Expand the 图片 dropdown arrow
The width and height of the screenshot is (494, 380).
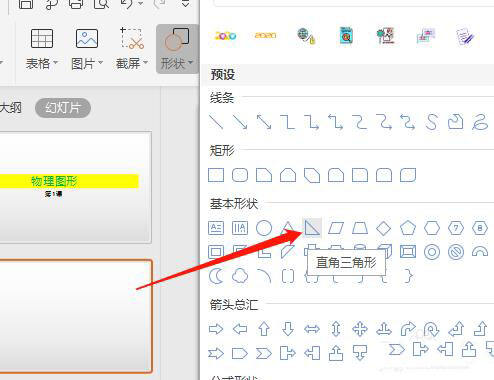100,62
